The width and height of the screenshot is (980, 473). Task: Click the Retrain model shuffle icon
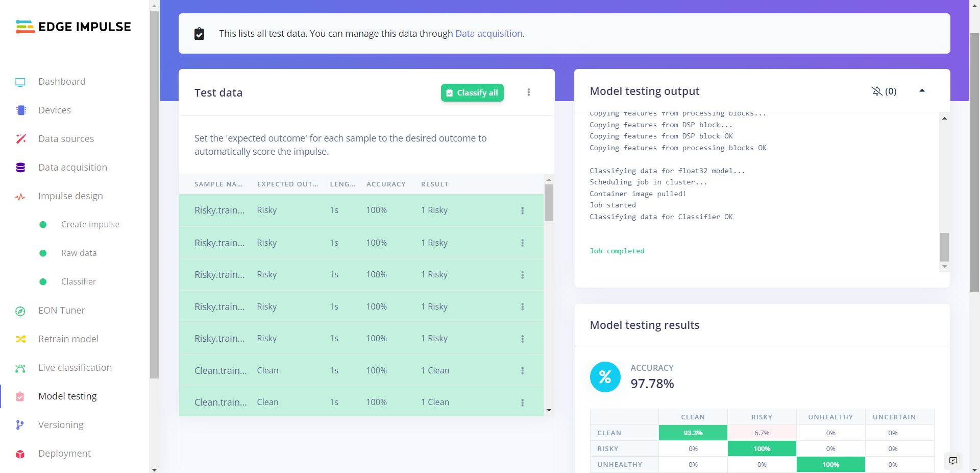coord(20,339)
